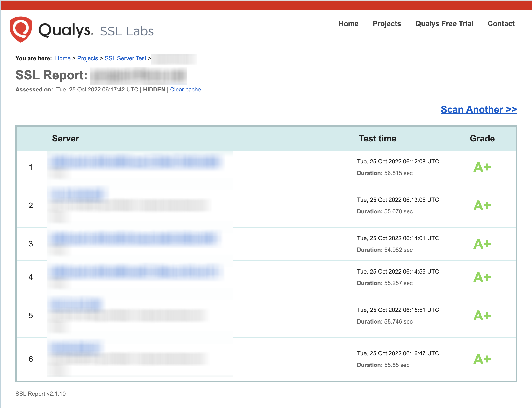Click row number 6 cell

click(x=31, y=359)
